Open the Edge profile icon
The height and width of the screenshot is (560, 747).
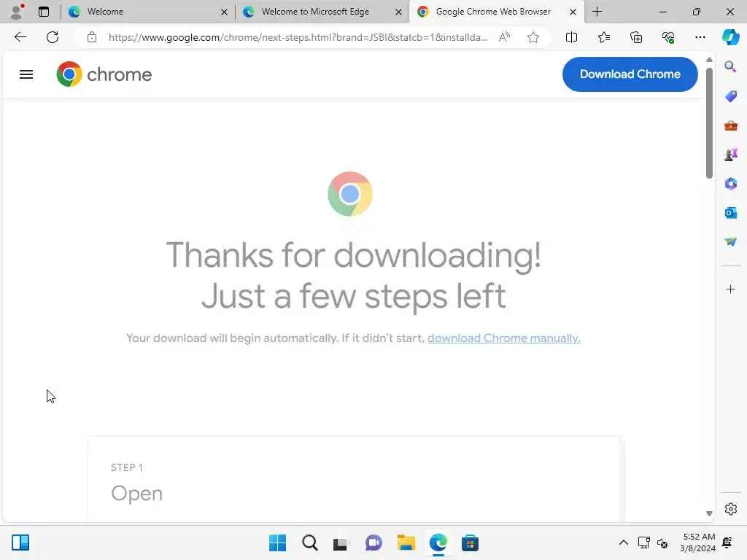click(18, 12)
